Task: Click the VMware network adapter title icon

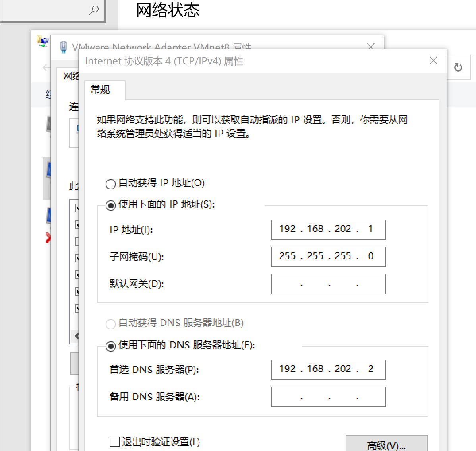Action: coord(64,47)
